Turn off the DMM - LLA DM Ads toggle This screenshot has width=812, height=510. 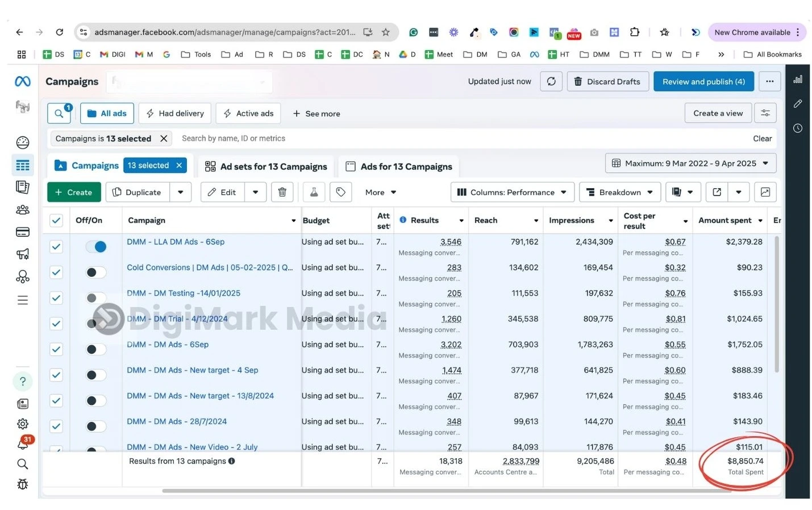tap(96, 247)
